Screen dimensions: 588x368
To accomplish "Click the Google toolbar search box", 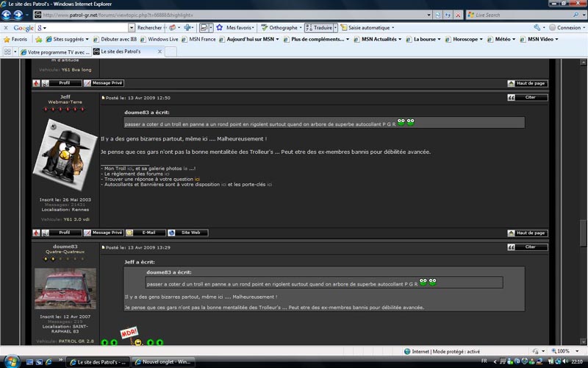I will tap(85, 28).
